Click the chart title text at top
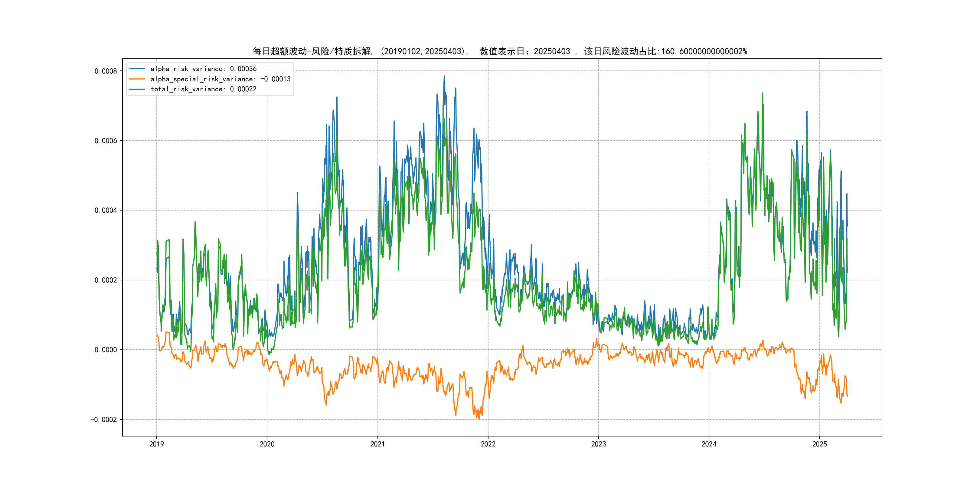The image size is (980, 490). 500,51
